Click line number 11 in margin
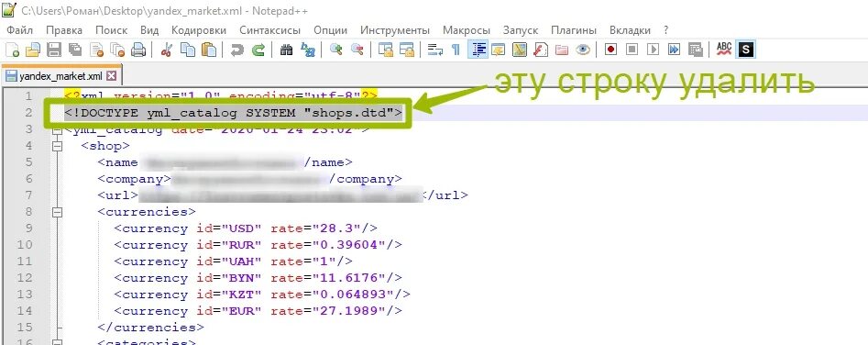Screen dimensions: 868x345 click(25, 262)
